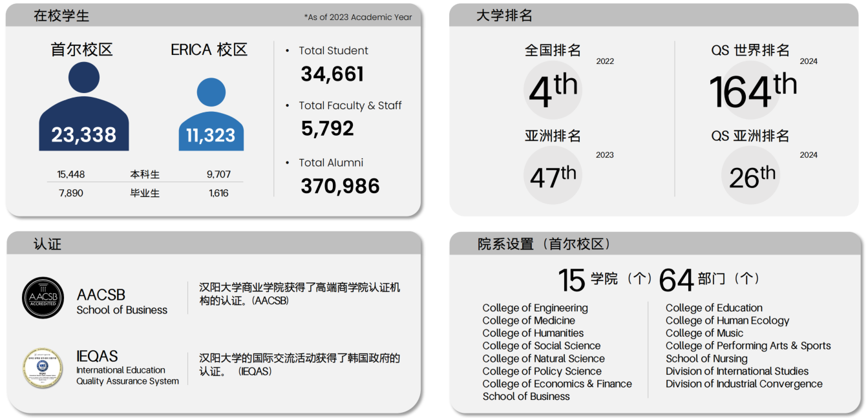
Task: Select "College of Policy Science" in the list
Action: (x=542, y=371)
